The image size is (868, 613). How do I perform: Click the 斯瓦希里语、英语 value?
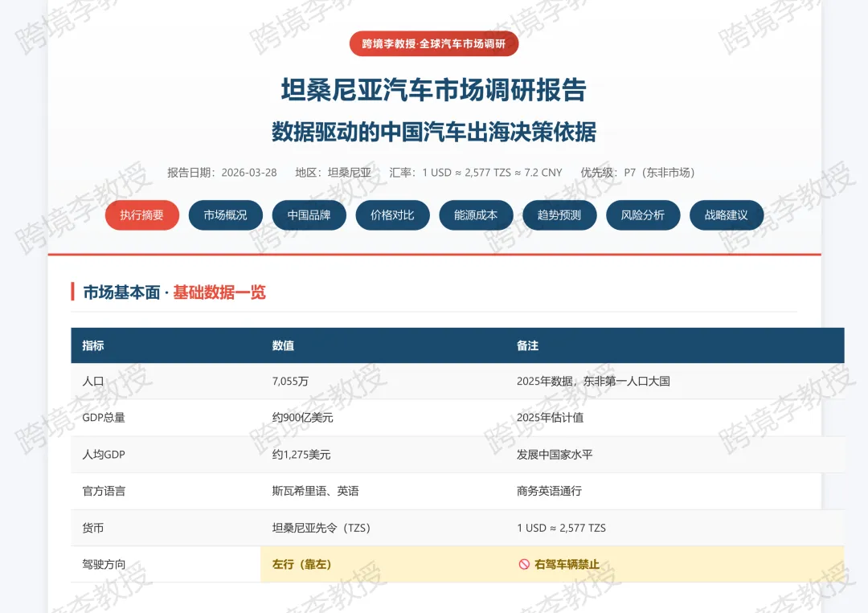[x=316, y=492]
